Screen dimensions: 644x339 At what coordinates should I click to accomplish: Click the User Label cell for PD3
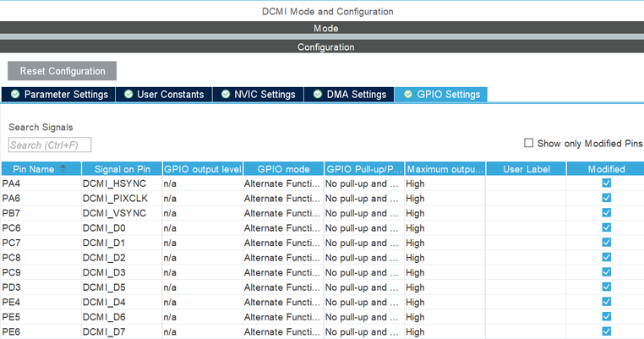tap(527, 287)
